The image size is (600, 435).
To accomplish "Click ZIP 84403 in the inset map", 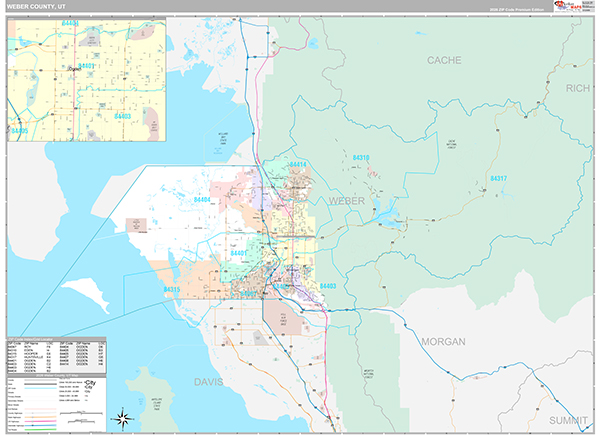I will point(122,116).
